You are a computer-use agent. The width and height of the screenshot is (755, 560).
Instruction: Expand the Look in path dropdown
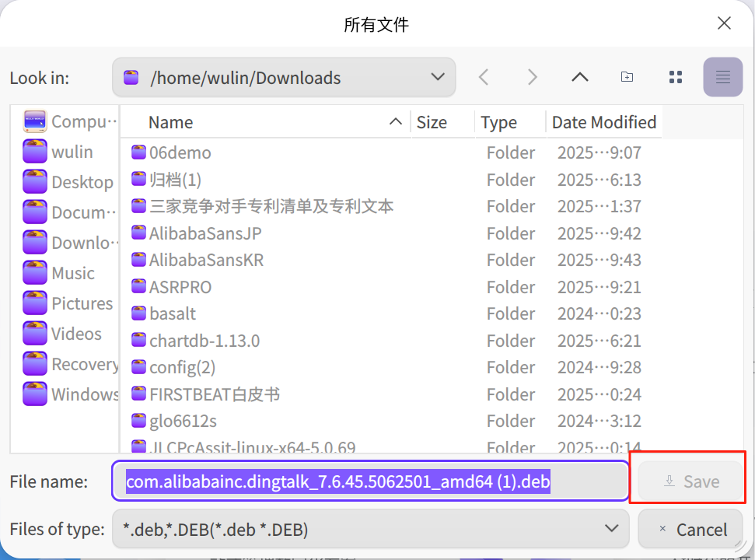(x=284, y=77)
